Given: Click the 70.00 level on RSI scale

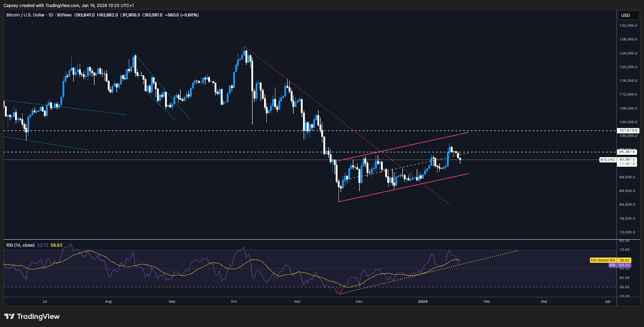Looking at the screenshot, I should (x=624, y=250).
